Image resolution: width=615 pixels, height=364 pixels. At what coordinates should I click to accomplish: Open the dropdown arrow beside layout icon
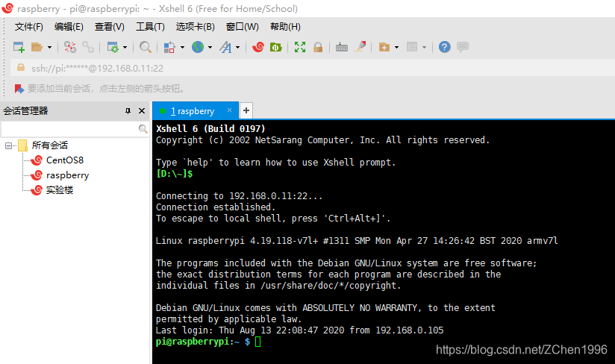[425, 48]
